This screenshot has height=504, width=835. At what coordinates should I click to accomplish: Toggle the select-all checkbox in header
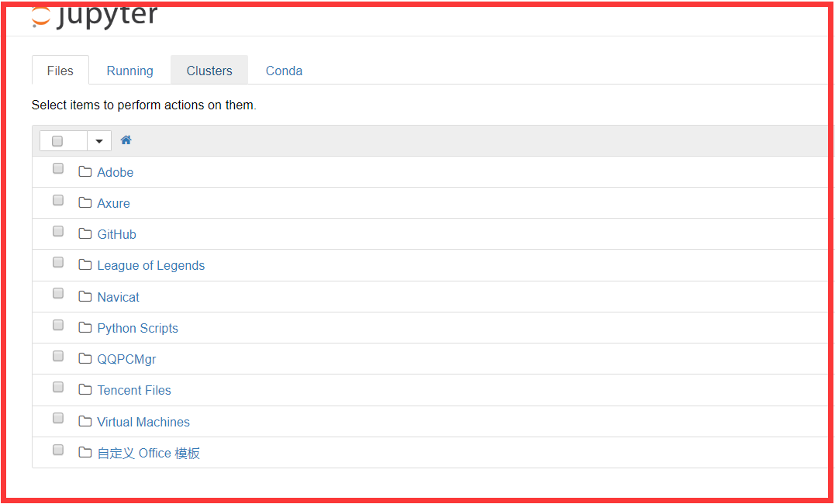57,141
